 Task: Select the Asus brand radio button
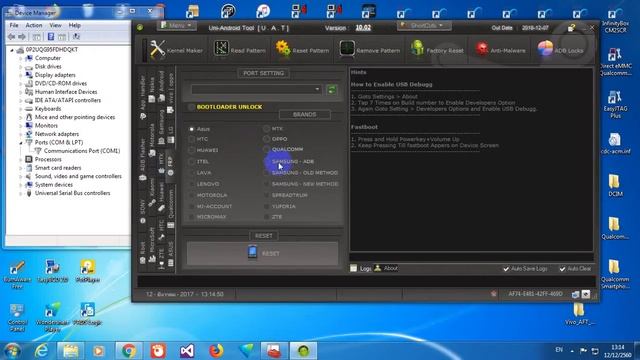[191, 129]
